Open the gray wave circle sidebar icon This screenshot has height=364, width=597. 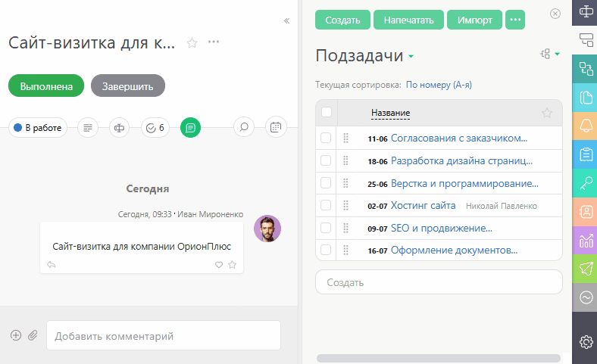pyautogui.click(x=586, y=297)
